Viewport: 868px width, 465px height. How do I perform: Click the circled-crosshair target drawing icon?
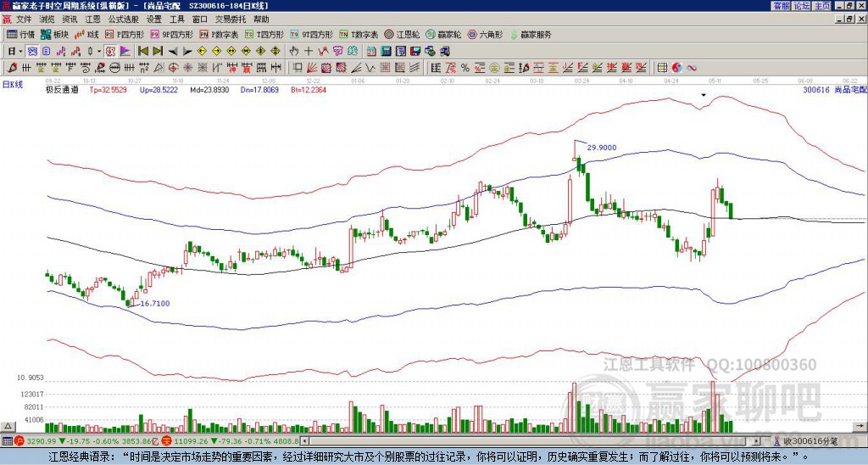pyautogui.click(x=173, y=68)
